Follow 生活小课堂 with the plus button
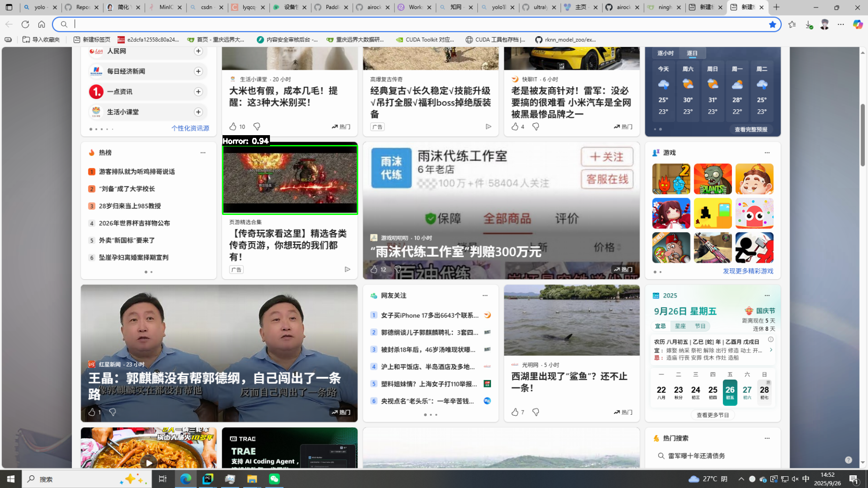 pyautogui.click(x=198, y=112)
